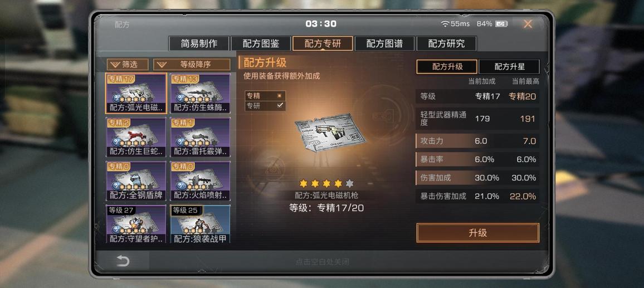The image size is (644, 288).
Task: Select the 配方:仿生蛛酶.. recipe card
Action: point(201,93)
